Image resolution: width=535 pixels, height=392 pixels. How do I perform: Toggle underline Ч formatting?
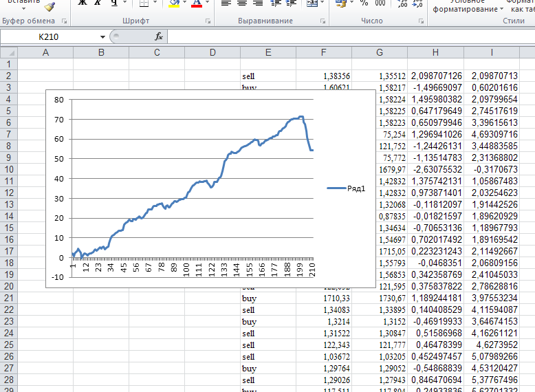pyautogui.click(x=114, y=3)
